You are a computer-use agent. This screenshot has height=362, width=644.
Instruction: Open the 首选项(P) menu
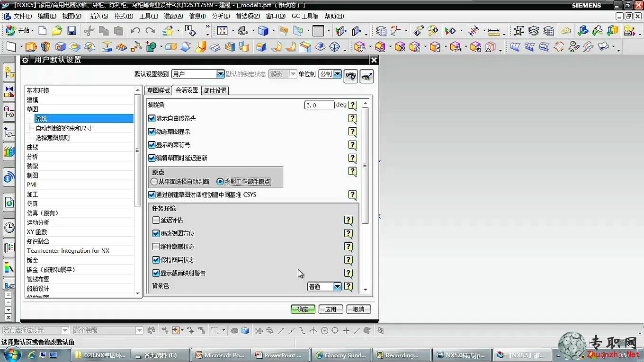pos(248,16)
